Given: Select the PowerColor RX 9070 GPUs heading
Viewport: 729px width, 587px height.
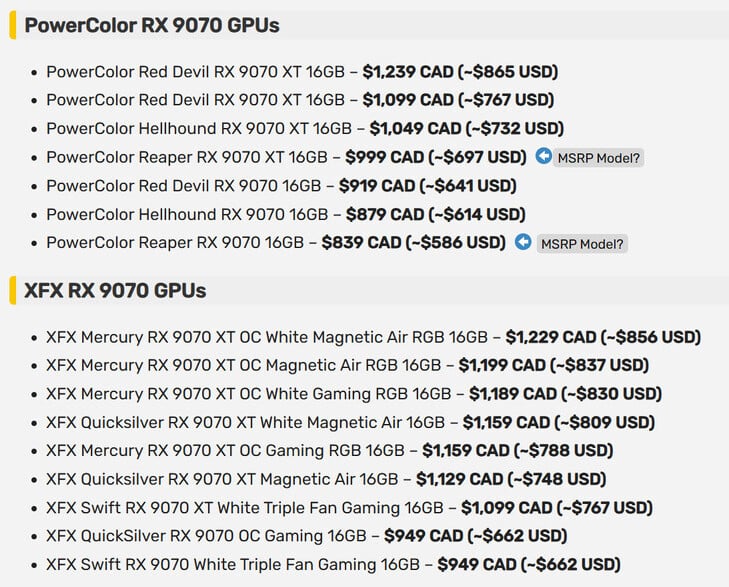Looking at the screenshot, I should (x=152, y=25).
